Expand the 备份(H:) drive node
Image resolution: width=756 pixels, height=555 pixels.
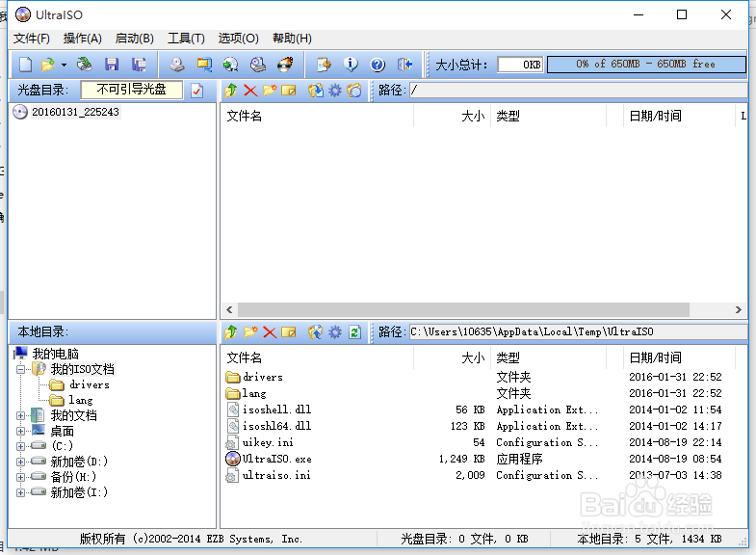pos(20,477)
